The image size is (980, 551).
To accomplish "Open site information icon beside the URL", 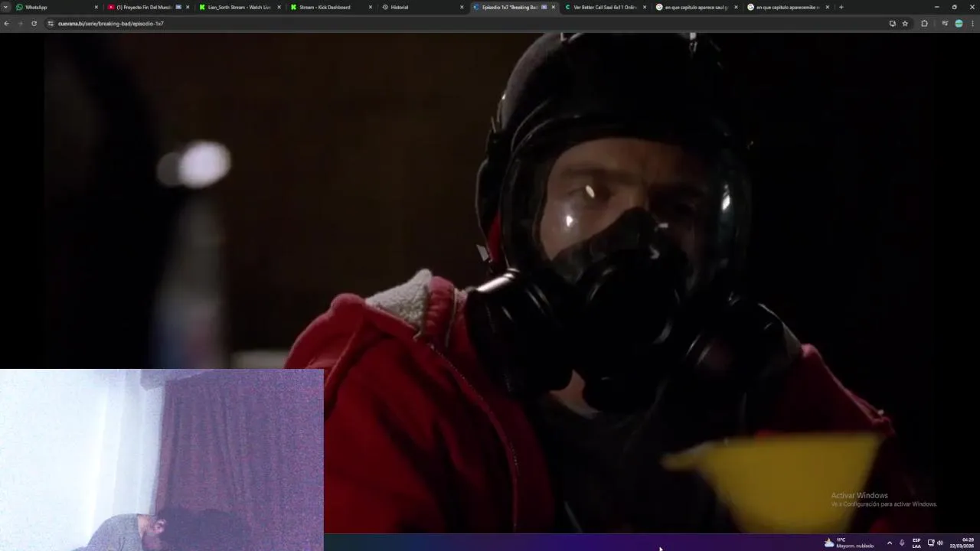I will [51, 24].
